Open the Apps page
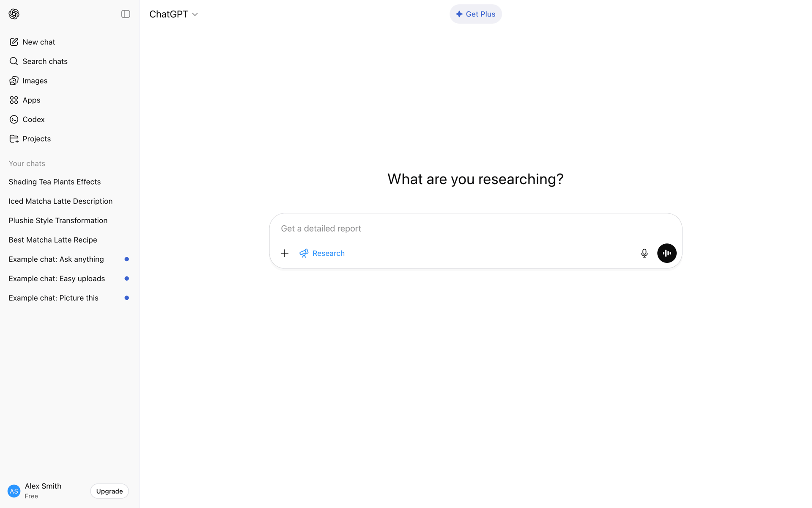The width and height of the screenshot is (812, 508). [x=69, y=100]
